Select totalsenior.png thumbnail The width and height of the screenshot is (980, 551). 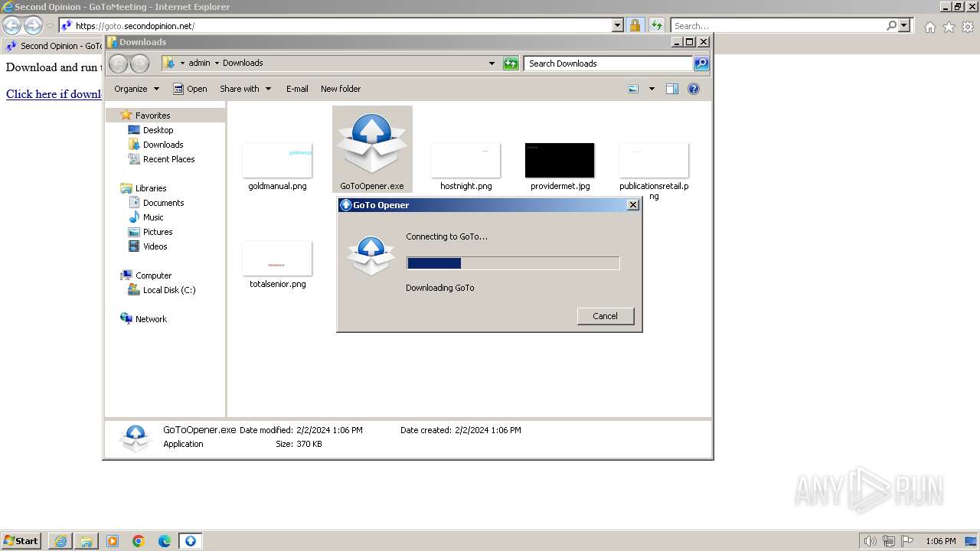(277, 258)
